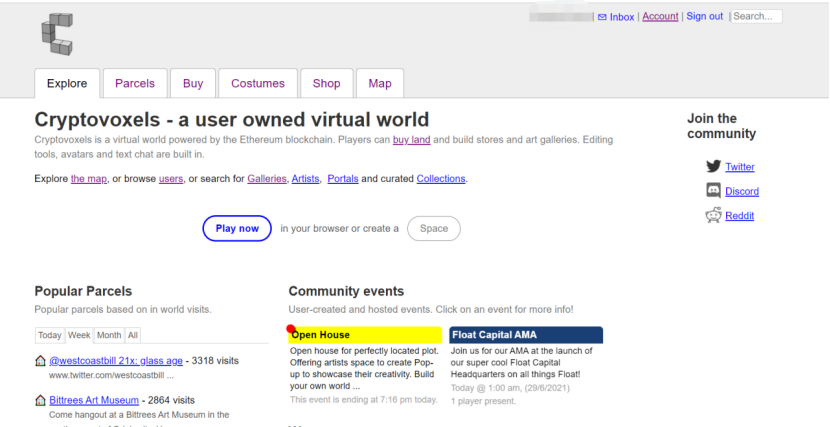
Task: Open the Inbox link
Action: point(621,17)
